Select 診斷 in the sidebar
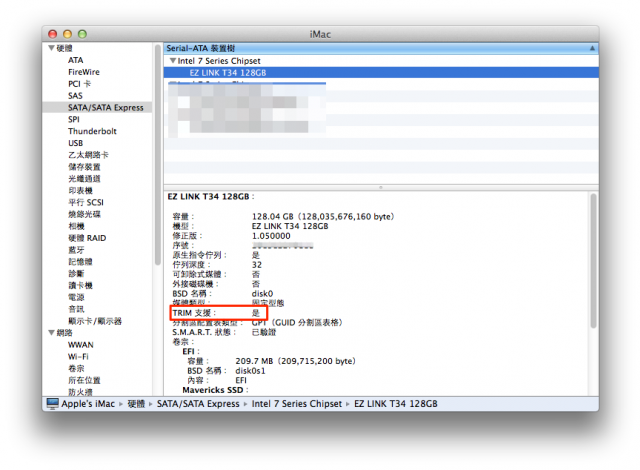This screenshot has height=470, width=640. coord(76,273)
